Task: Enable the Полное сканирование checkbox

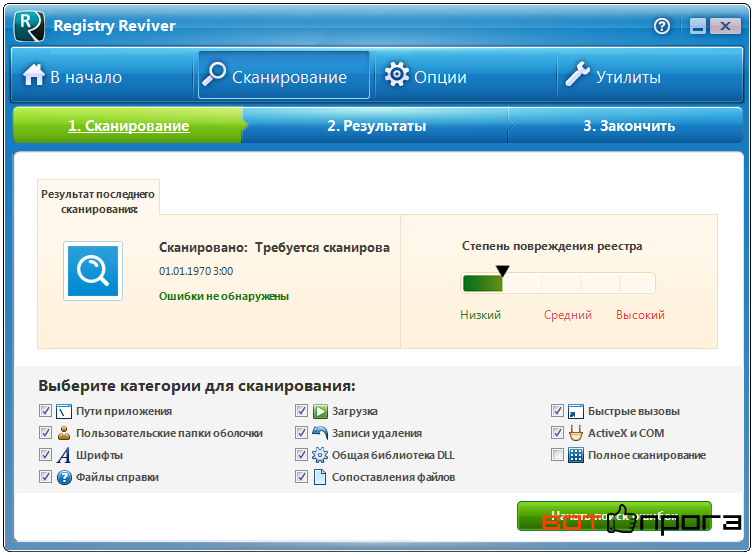Action: point(557,455)
